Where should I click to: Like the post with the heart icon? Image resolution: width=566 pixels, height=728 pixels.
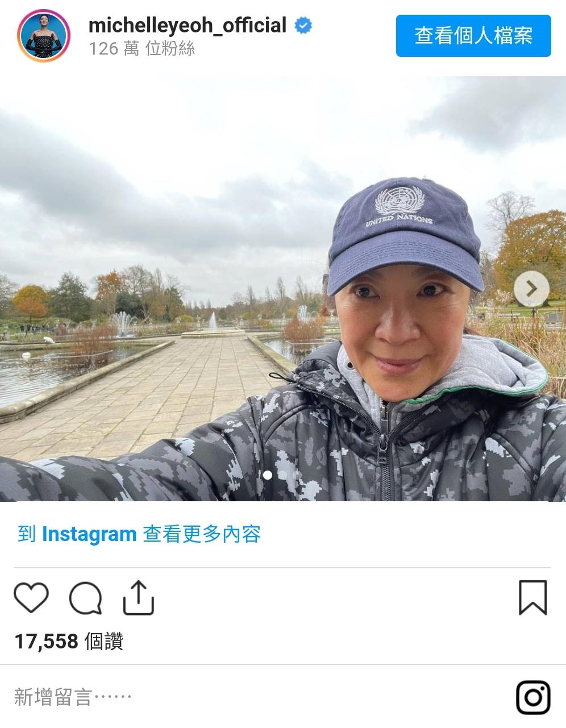pos(31,597)
